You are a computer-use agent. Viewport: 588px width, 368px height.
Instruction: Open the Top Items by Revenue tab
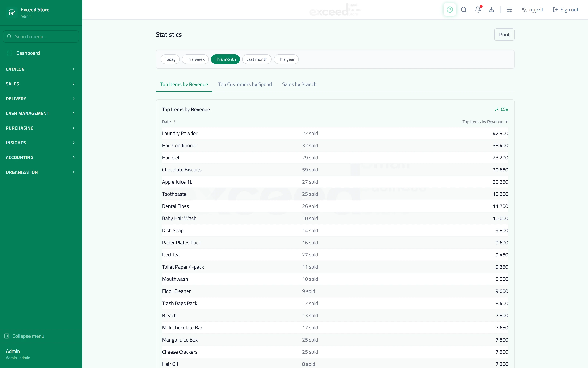[x=184, y=84]
